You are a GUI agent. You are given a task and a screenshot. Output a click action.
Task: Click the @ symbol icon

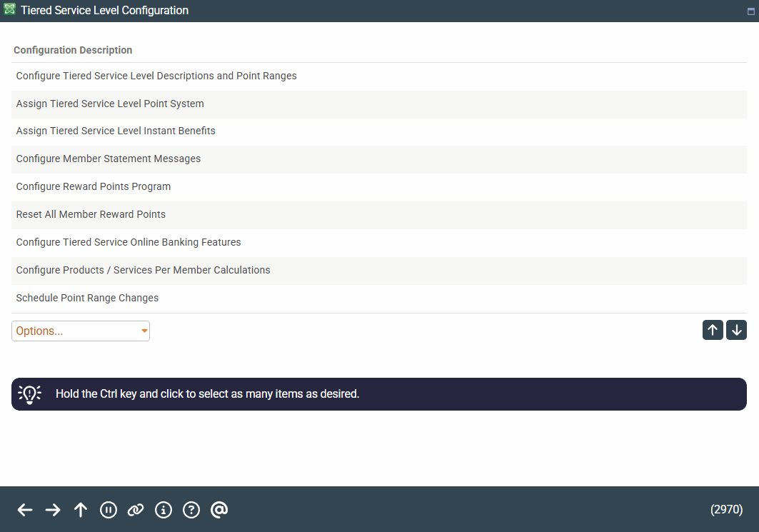point(219,509)
